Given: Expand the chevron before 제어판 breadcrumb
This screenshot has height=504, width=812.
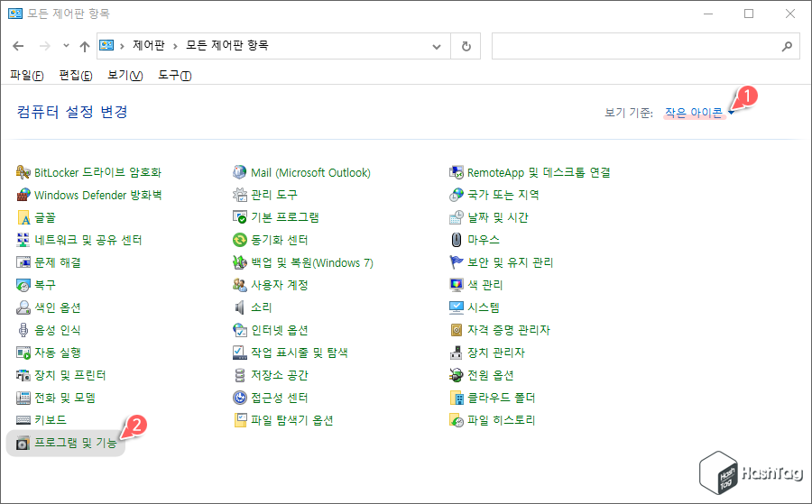Looking at the screenshot, I should pyautogui.click(x=122, y=46).
